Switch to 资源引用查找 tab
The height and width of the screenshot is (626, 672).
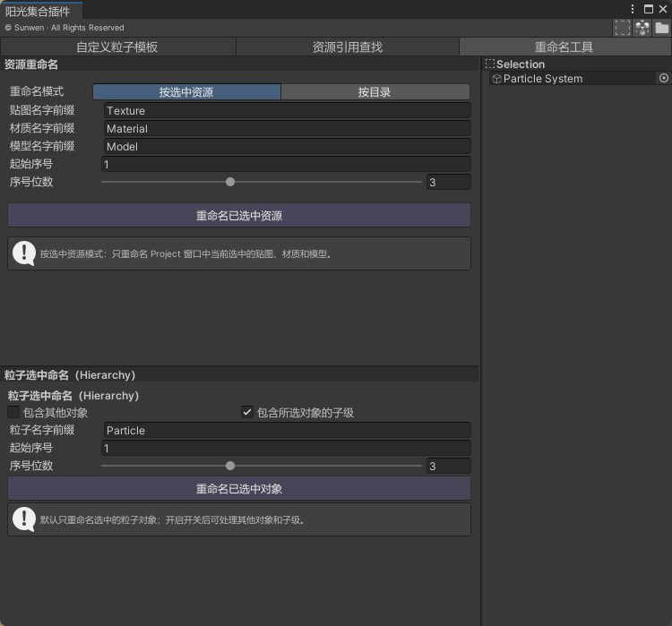click(347, 47)
